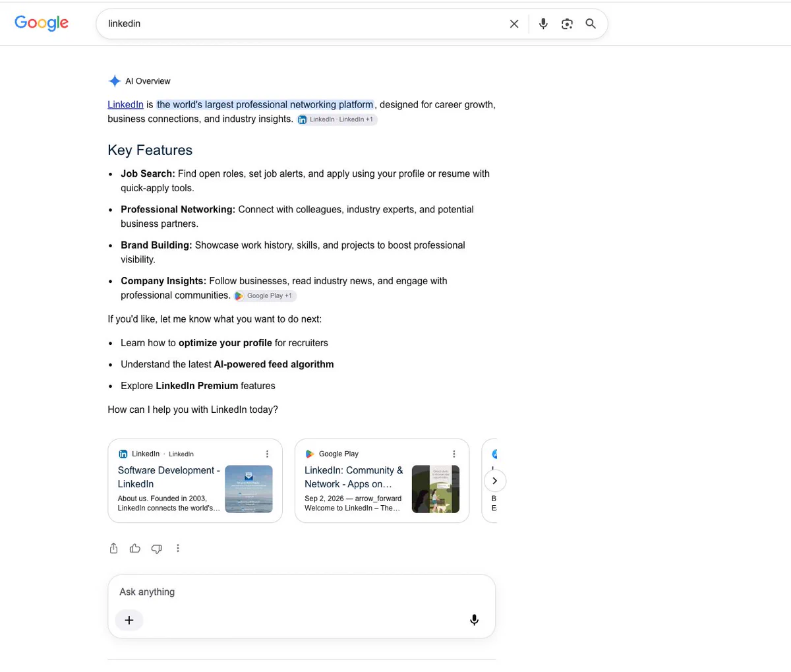The image size is (791, 672).
Task: Click LinkedIn favicon on first source card
Action: (123, 454)
